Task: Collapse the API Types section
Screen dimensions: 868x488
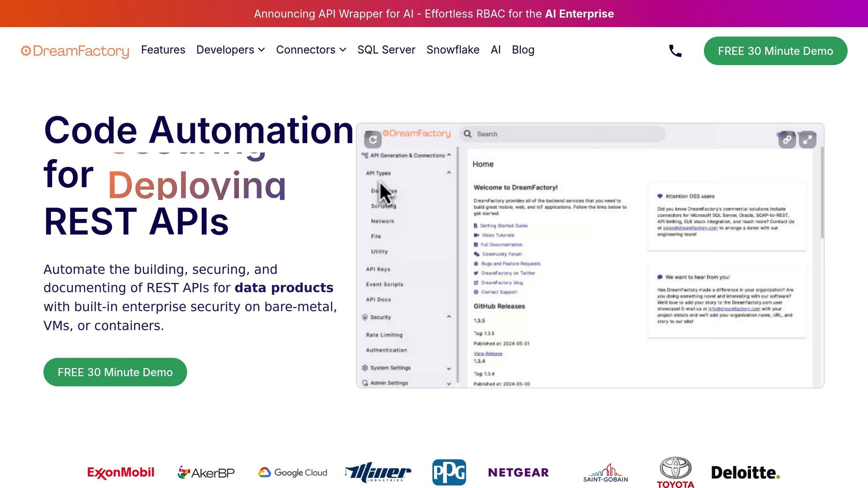Action: pyautogui.click(x=448, y=172)
